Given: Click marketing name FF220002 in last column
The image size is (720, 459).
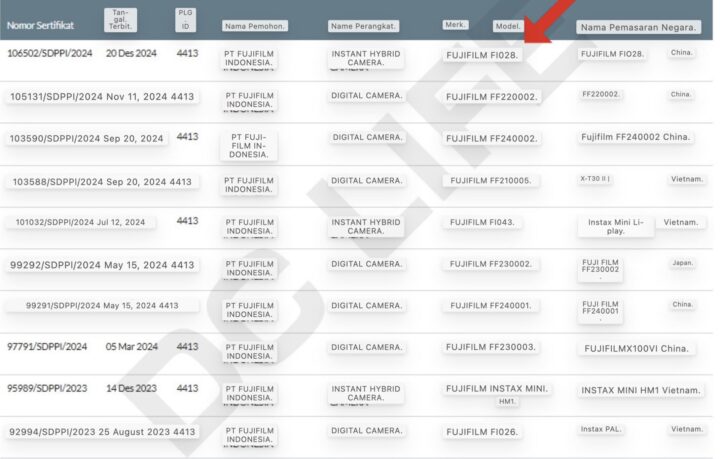Looking at the screenshot, I should pyautogui.click(x=601, y=94).
